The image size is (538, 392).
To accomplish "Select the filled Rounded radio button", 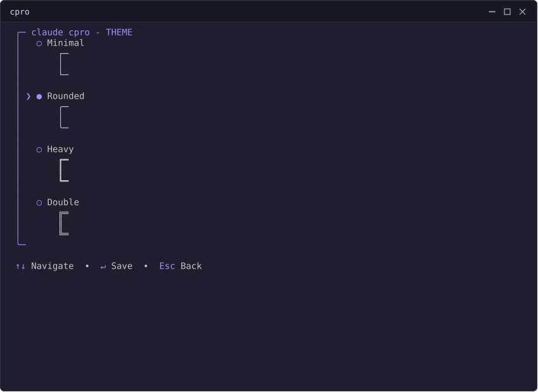I will click(x=39, y=97).
